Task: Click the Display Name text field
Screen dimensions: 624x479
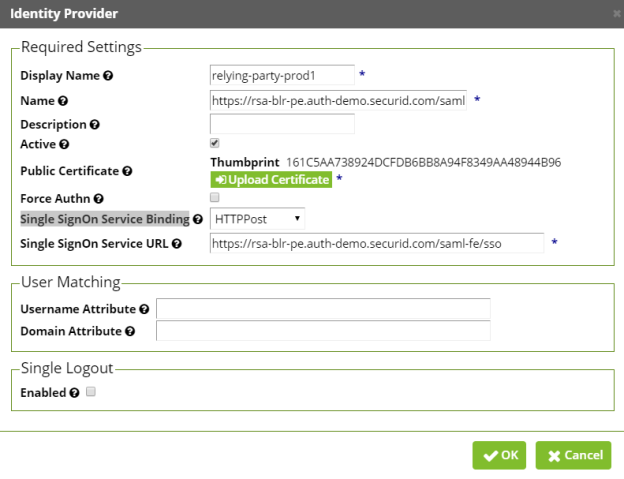Action: 282,75
